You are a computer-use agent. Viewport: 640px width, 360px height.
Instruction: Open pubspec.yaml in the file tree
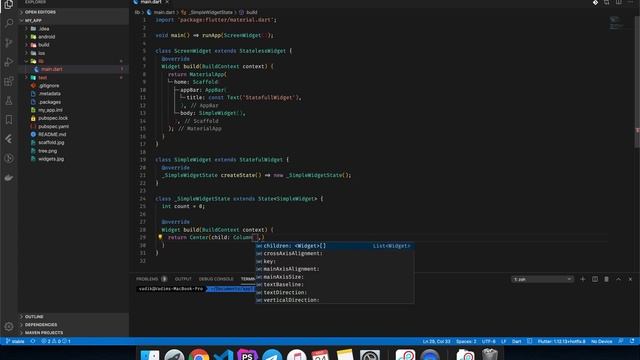tap(73, 127)
